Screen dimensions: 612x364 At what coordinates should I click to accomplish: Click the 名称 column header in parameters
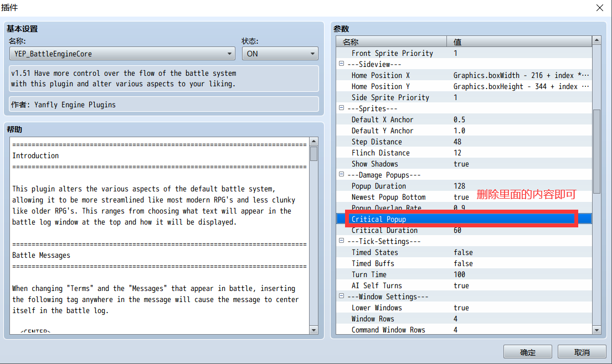(391, 41)
